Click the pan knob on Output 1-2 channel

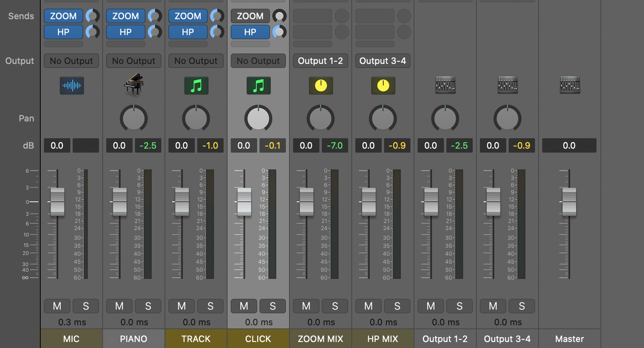[x=445, y=118]
